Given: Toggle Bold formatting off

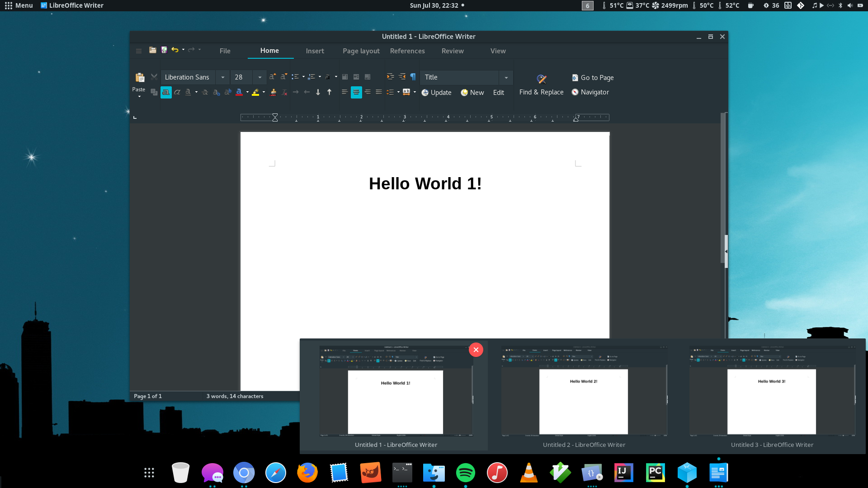Looking at the screenshot, I should [x=166, y=92].
